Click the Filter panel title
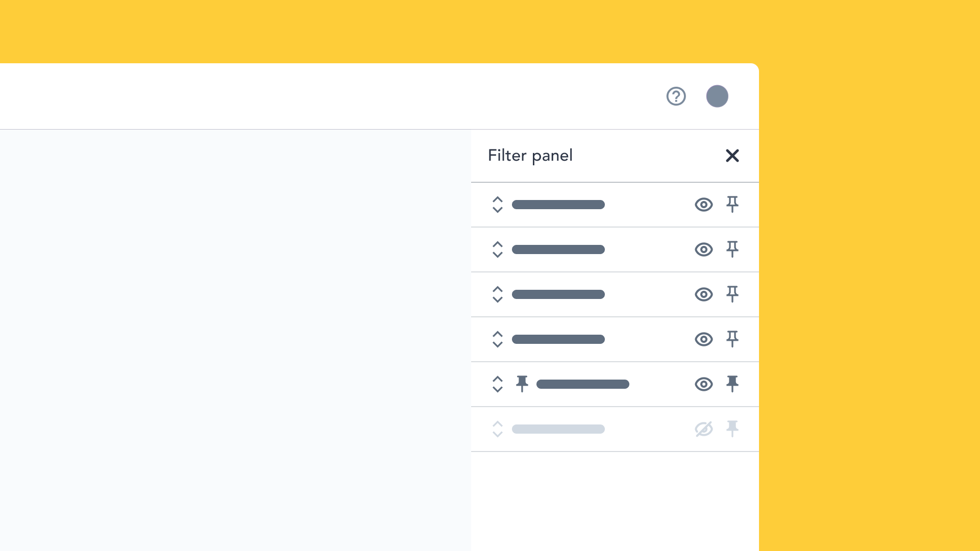The image size is (980, 551). [x=530, y=156]
